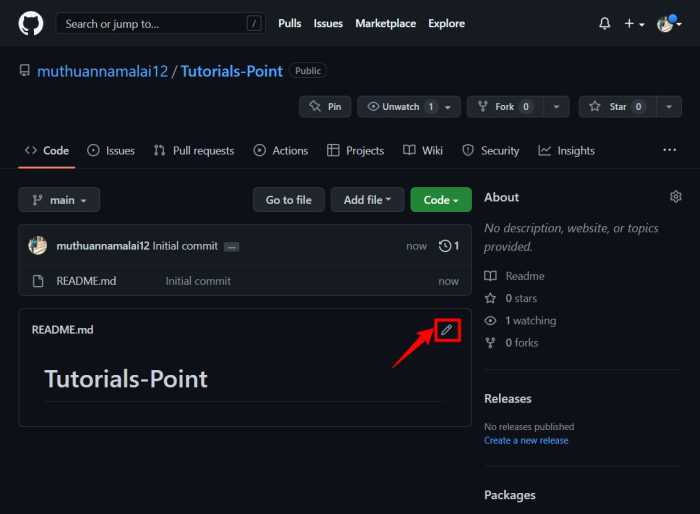Open Explore in top navigation

(x=446, y=23)
